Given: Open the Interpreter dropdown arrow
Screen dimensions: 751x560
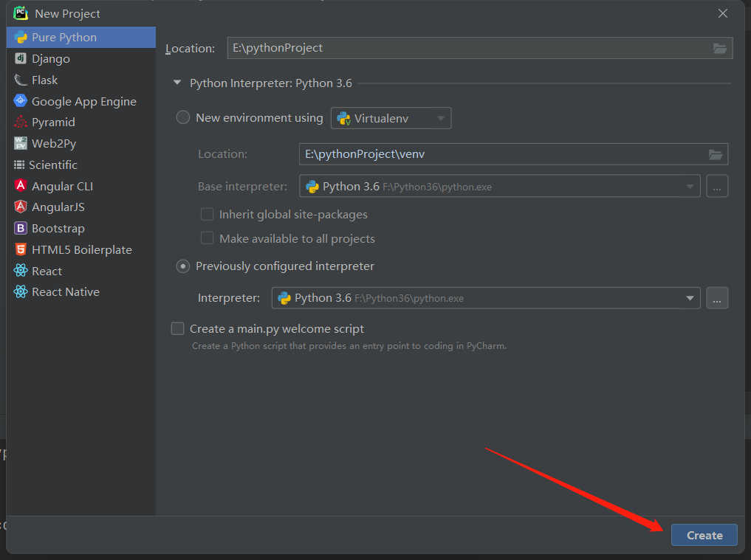Looking at the screenshot, I should click(690, 298).
